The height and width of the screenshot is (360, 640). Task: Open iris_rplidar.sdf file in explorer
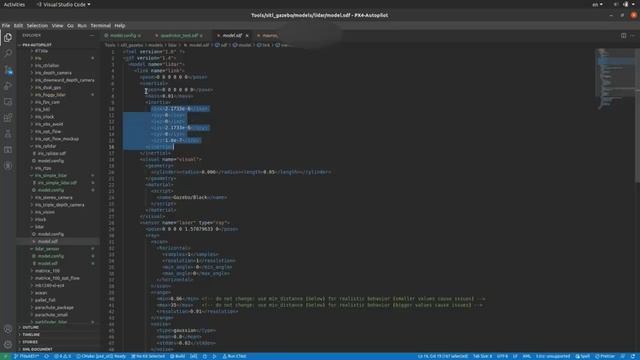pos(52,153)
